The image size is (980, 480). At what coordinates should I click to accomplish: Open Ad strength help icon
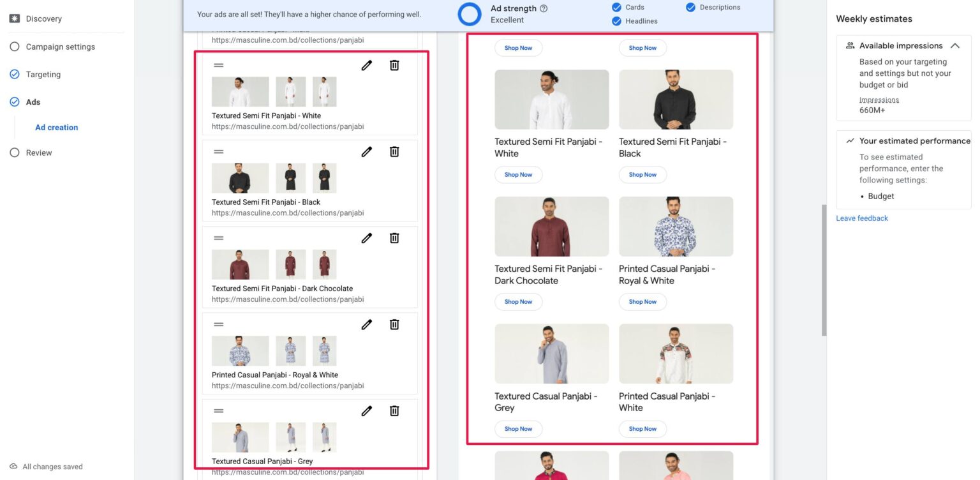pos(544,8)
